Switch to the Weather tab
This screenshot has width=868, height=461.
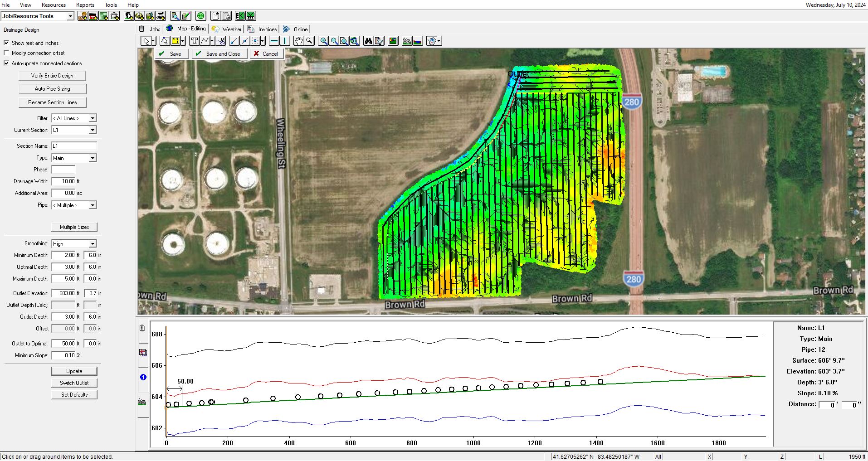point(227,29)
